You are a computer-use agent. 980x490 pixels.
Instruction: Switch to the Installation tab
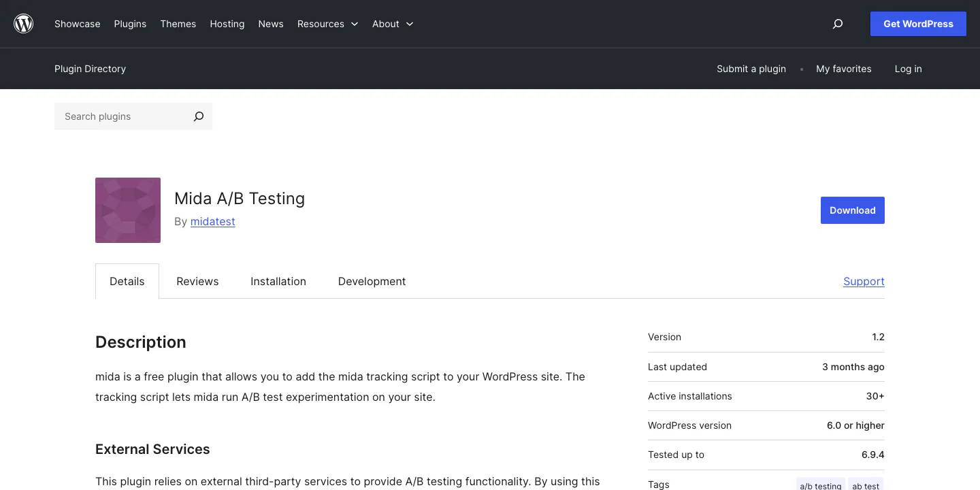click(x=278, y=281)
